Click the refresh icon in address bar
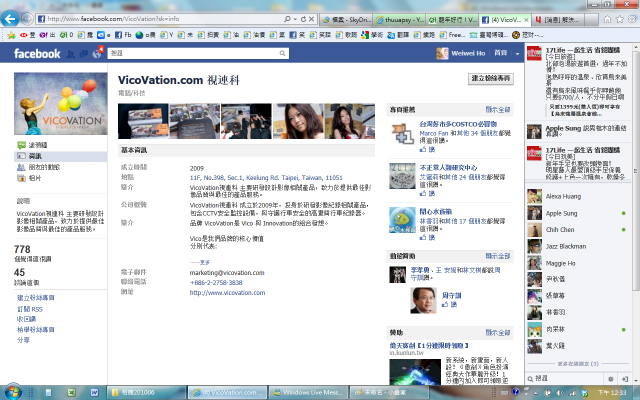This screenshot has width=640, height=400. (x=303, y=19)
